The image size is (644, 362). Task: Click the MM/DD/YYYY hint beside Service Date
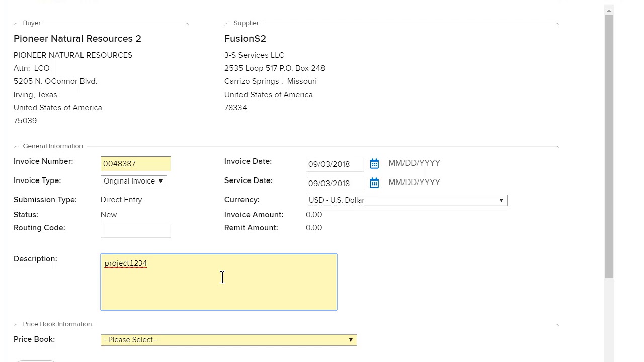414,183
